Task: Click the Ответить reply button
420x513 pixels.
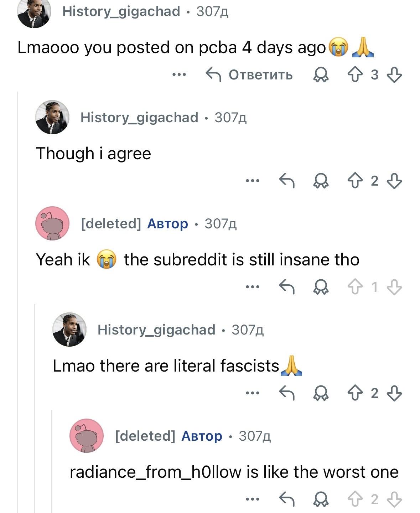Action: 249,75
